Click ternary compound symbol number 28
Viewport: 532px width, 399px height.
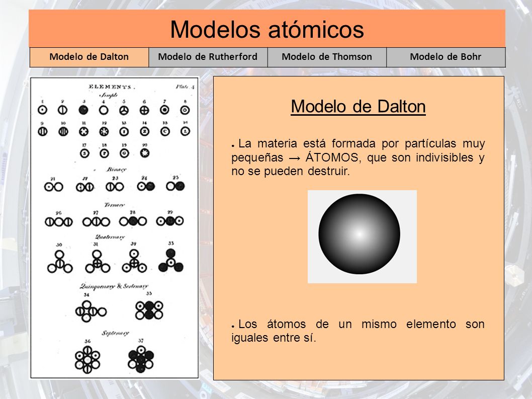click(x=133, y=221)
